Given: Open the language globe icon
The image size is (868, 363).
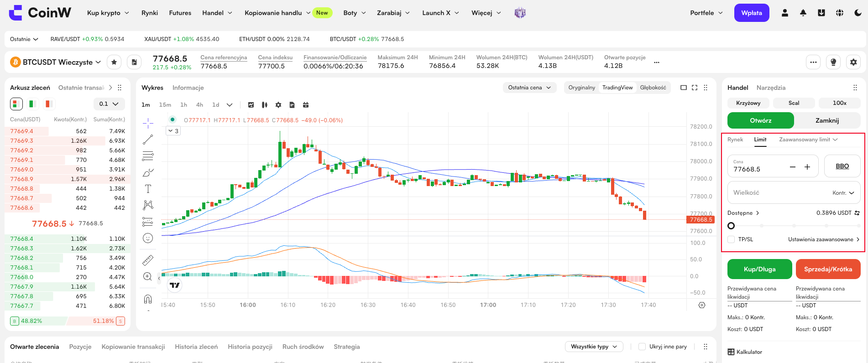Looking at the screenshot, I should (840, 13).
